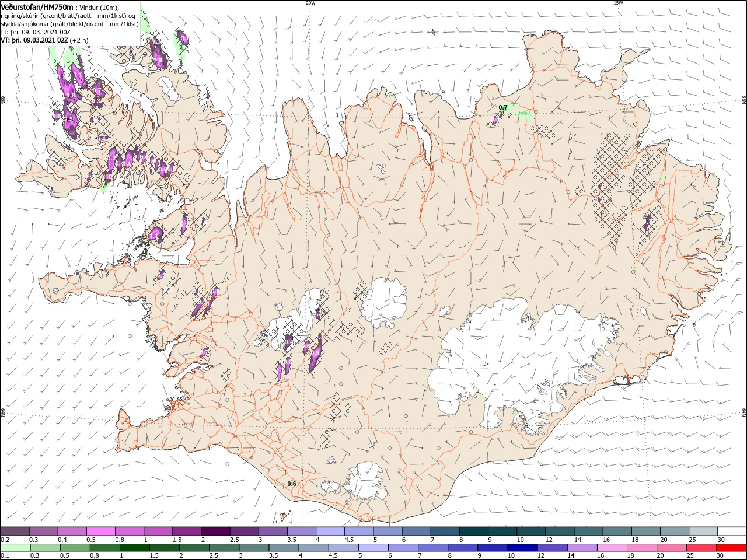Click the 0.6 precipitation value on the south coast
Viewport: 747px width, 560px height.
[x=292, y=484]
